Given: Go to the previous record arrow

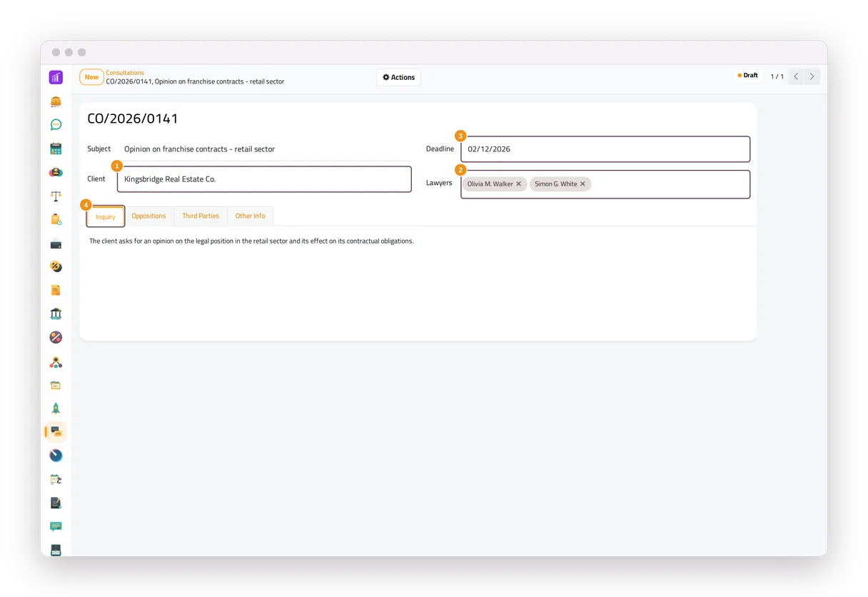Looking at the screenshot, I should pyautogui.click(x=796, y=76).
